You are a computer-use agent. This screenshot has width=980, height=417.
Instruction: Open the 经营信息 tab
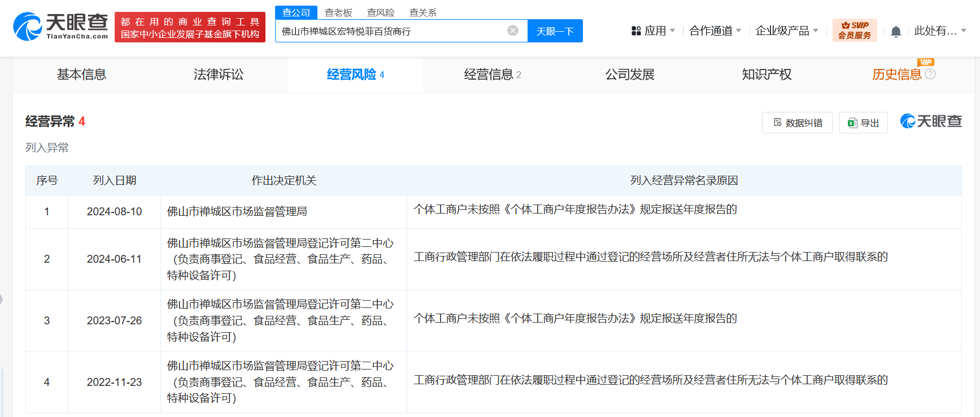point(493,75)
